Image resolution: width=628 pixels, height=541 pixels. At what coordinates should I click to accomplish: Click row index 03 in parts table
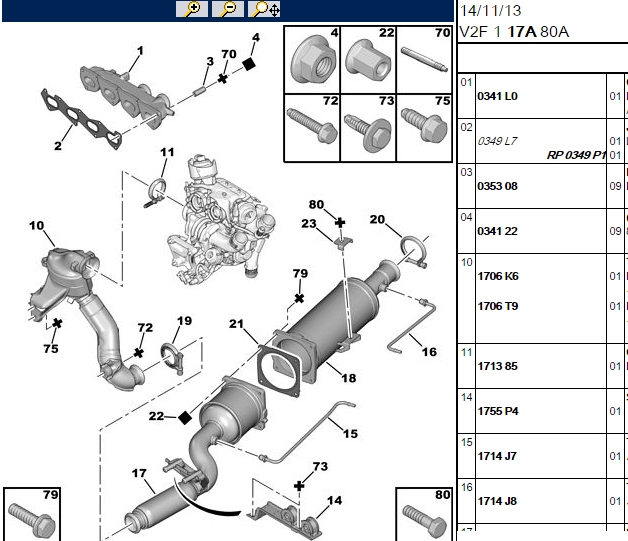pos(466,172)
